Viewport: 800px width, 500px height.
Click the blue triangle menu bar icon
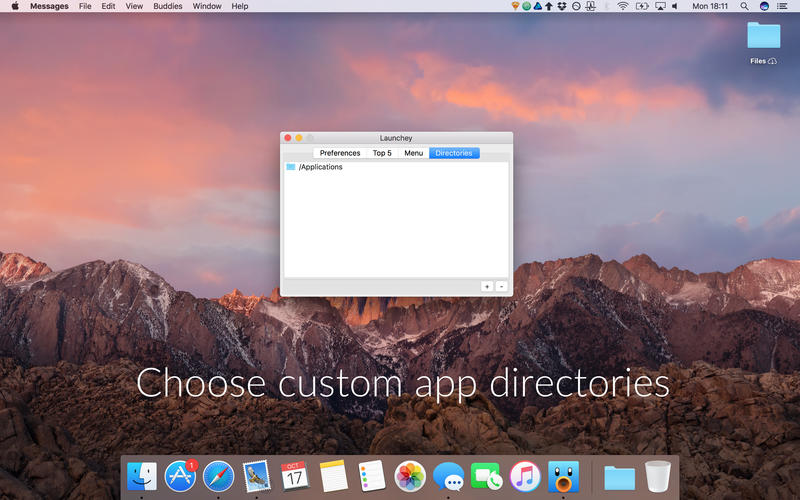point(538,6)
